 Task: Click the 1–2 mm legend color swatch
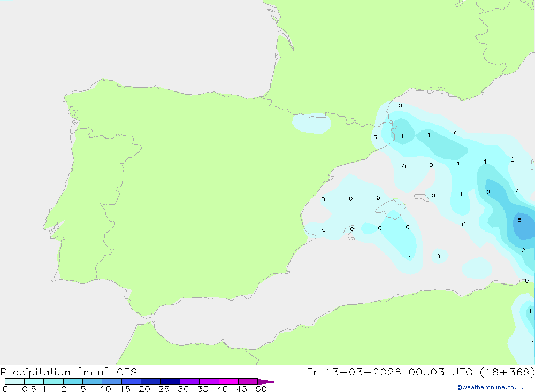[x=53, y=381]
